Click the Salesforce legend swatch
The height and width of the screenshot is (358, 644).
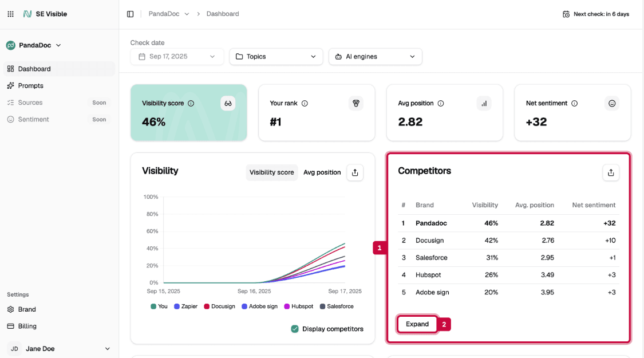tap(322, 306)
